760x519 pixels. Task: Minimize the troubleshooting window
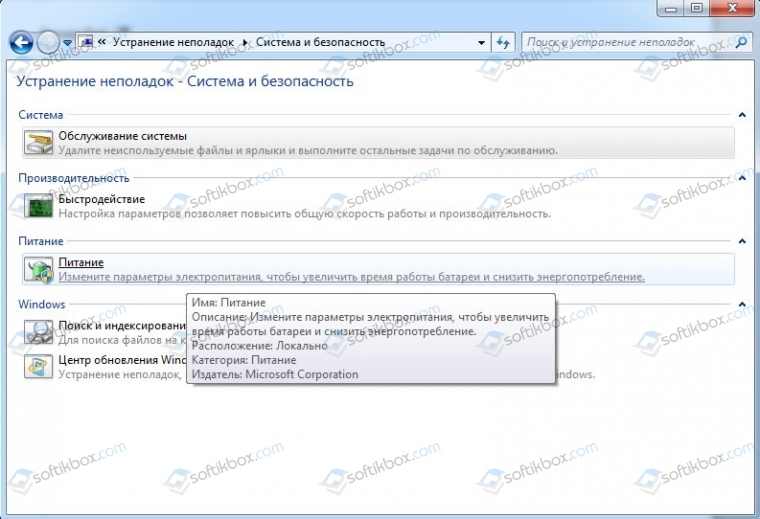click(671, 8)
